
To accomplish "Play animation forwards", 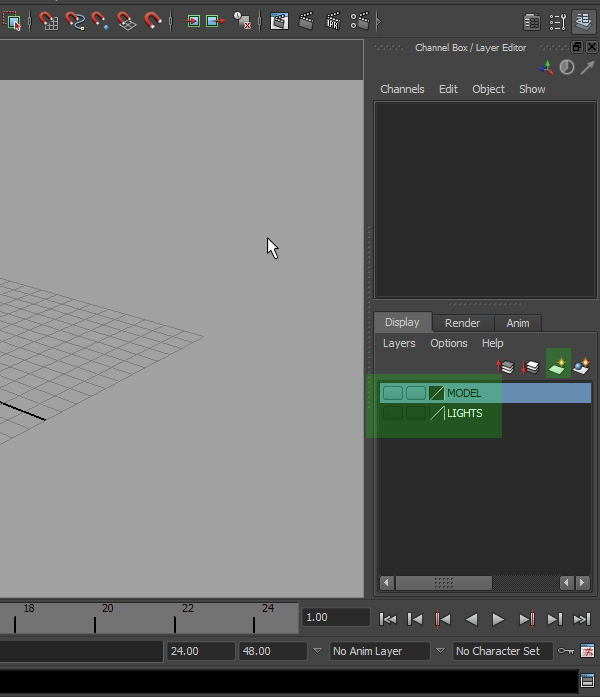I will tap(498, 619).
